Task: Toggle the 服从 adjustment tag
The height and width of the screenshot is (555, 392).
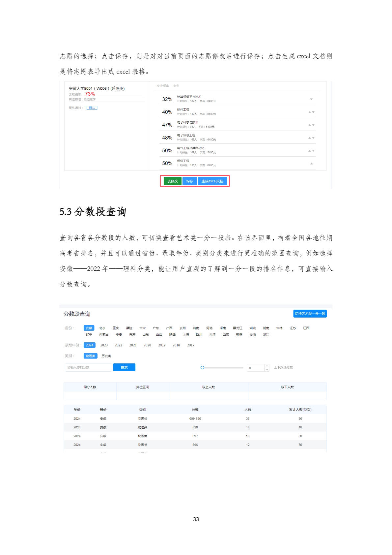Action: [x=92, y=108]
